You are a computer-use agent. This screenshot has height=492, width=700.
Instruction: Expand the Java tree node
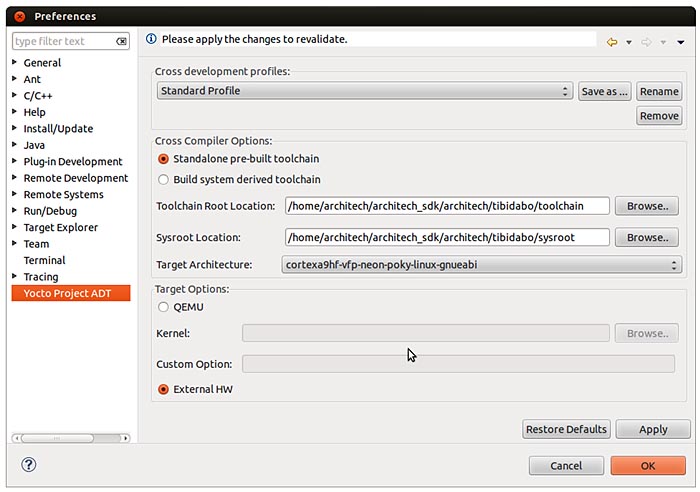(x=15, y=145)
